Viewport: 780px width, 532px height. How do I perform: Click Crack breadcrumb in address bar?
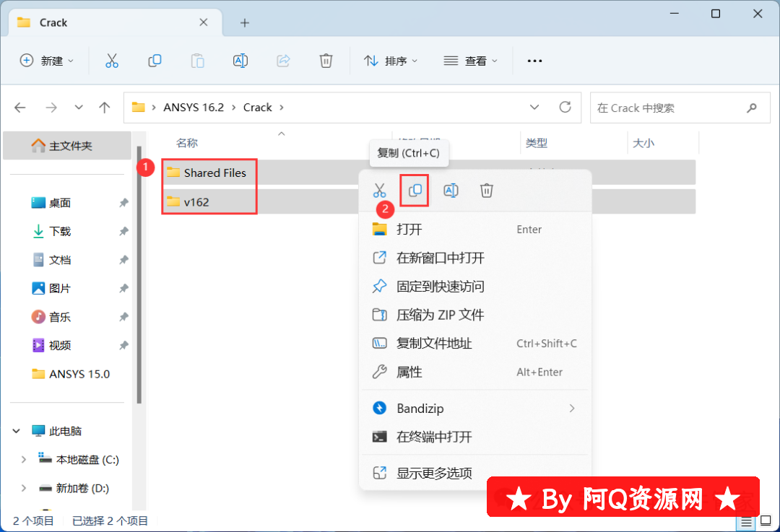[258, 108]
